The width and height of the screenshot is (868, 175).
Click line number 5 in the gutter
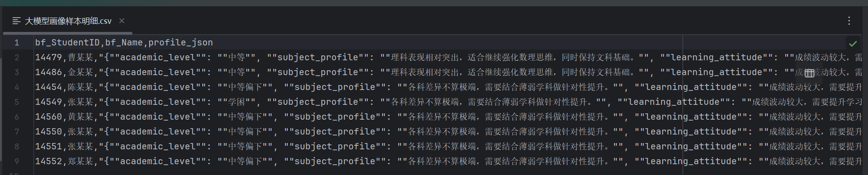pos(17,102)
